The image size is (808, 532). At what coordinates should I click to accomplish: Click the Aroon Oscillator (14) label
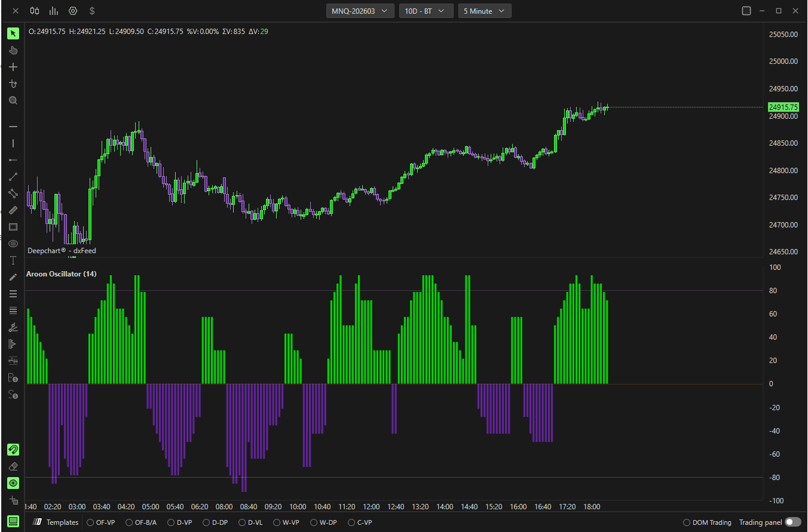point(61,274)
